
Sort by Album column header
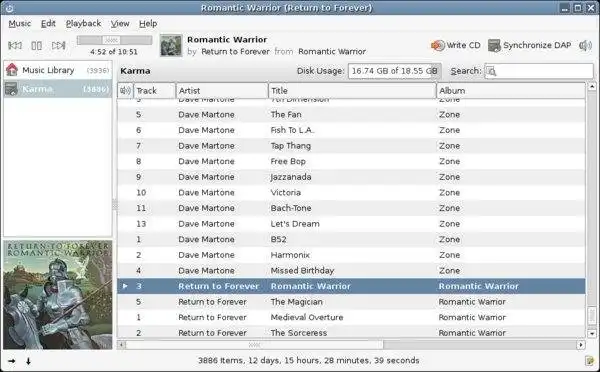[x=511, y=91]
